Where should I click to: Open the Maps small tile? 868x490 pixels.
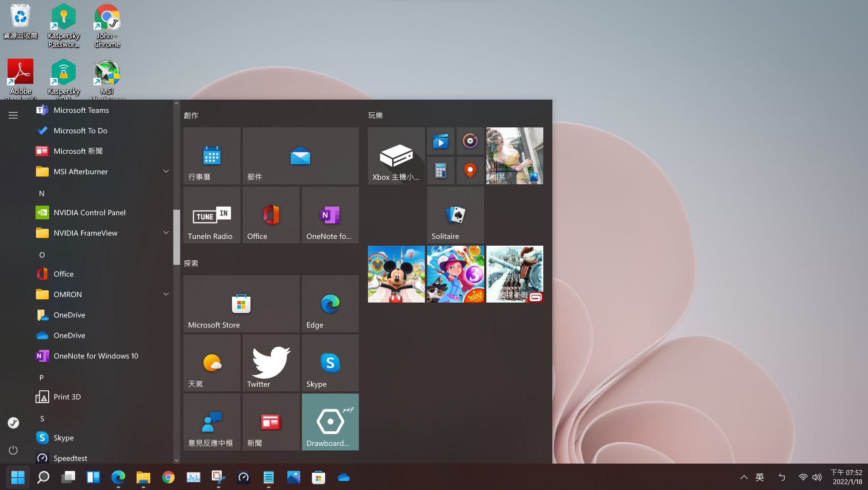point(470,171)
